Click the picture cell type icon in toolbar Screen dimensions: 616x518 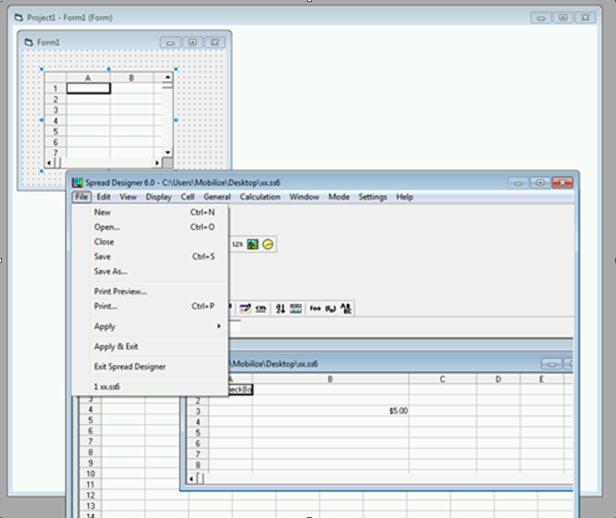pyautogui.click(x=253, y=244)
